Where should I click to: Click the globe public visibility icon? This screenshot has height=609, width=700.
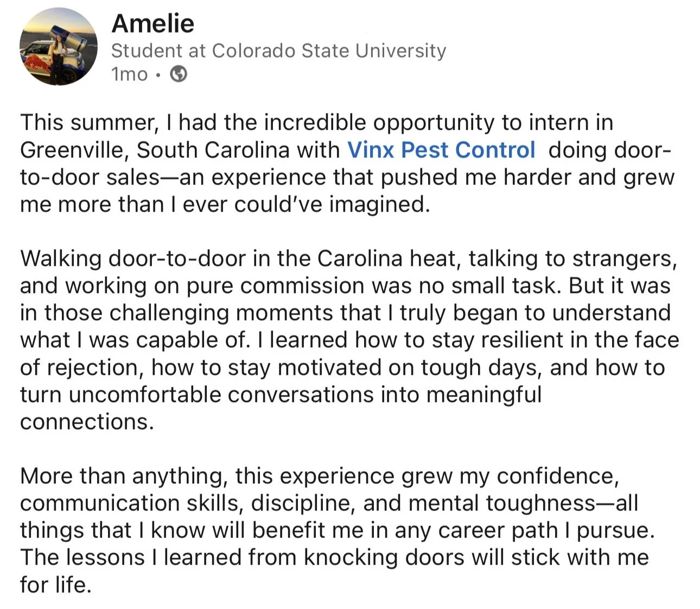pyautogui.click(x=179, y=74)
